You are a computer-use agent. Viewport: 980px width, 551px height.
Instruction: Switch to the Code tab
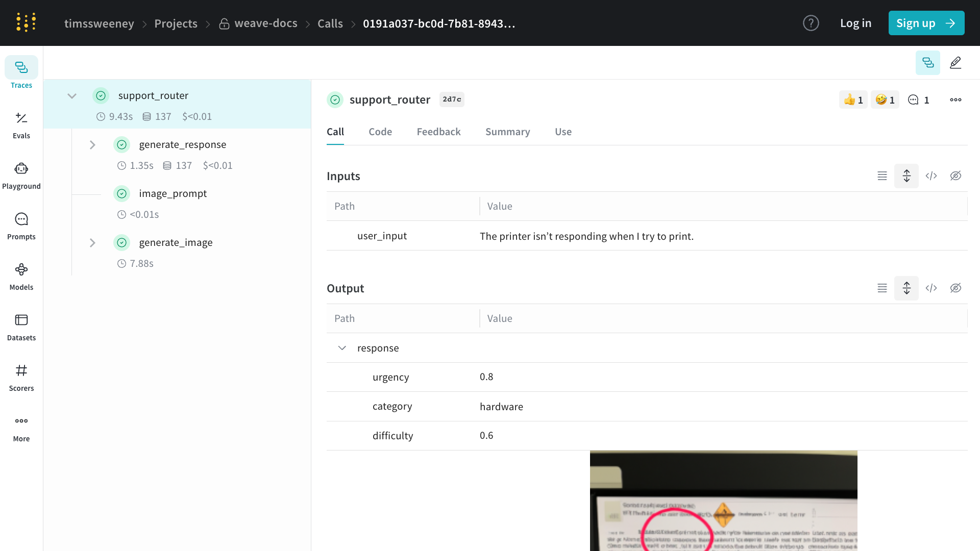pos(380,131)
